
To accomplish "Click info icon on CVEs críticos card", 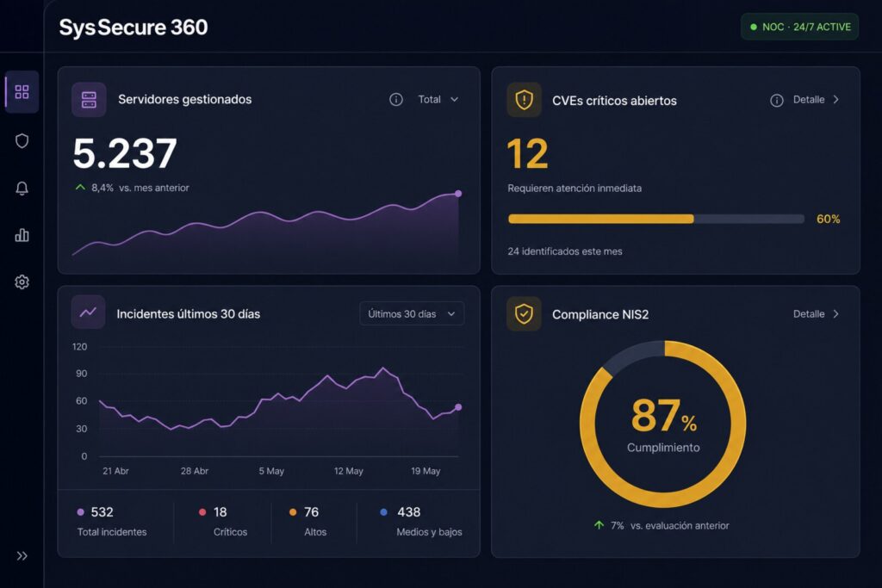I will pos(776,100).
